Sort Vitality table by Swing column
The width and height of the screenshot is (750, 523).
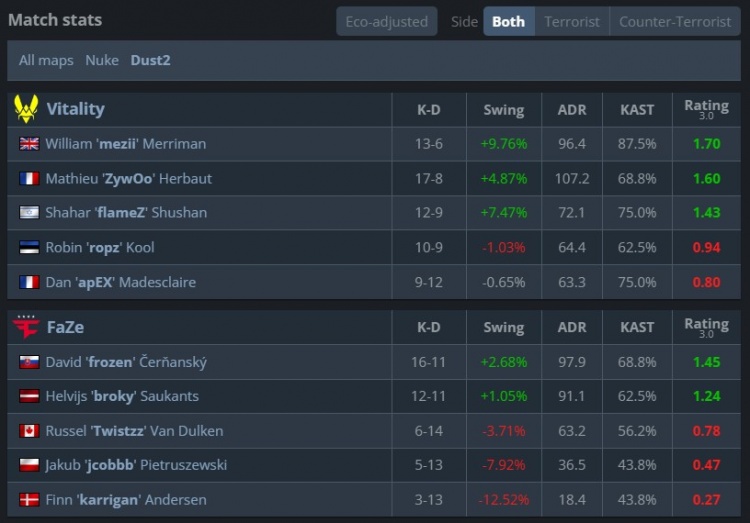[x=503, y=109]
